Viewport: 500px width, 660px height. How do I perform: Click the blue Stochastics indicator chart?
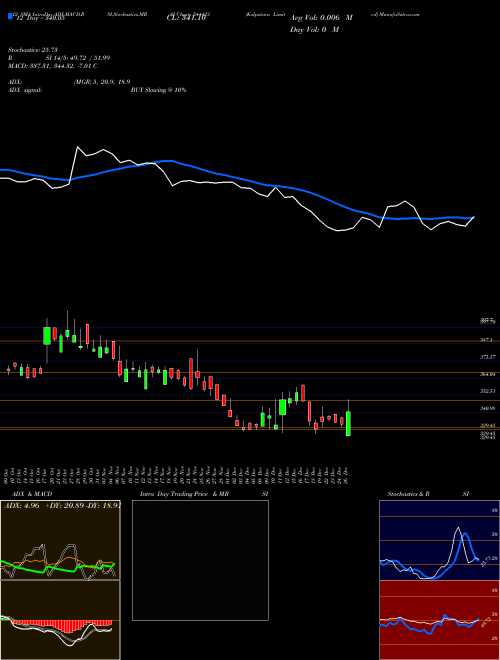(439, 540)
